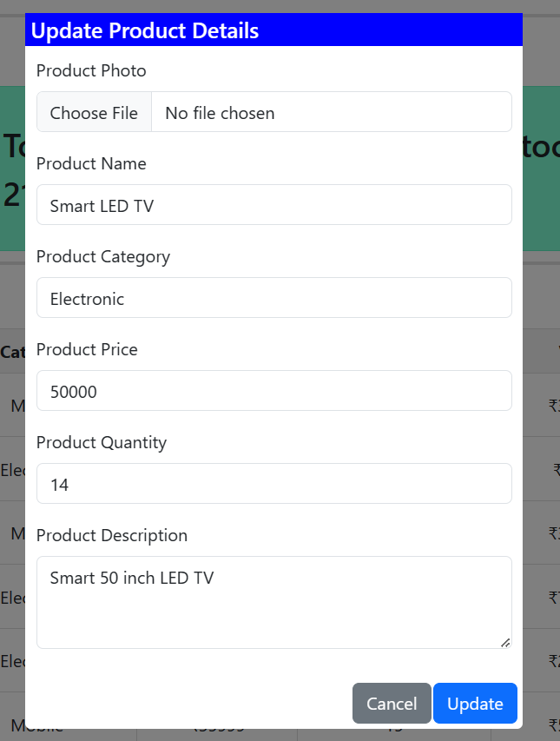Click the Cancel button
This screenshot has height=741, width=560.
[x=391, y=703]
